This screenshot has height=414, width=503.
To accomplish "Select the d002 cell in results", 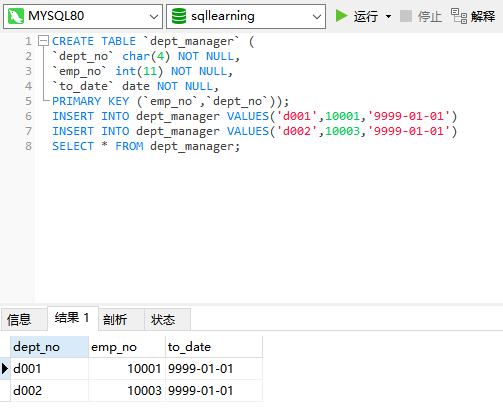I will pos(49,390).
